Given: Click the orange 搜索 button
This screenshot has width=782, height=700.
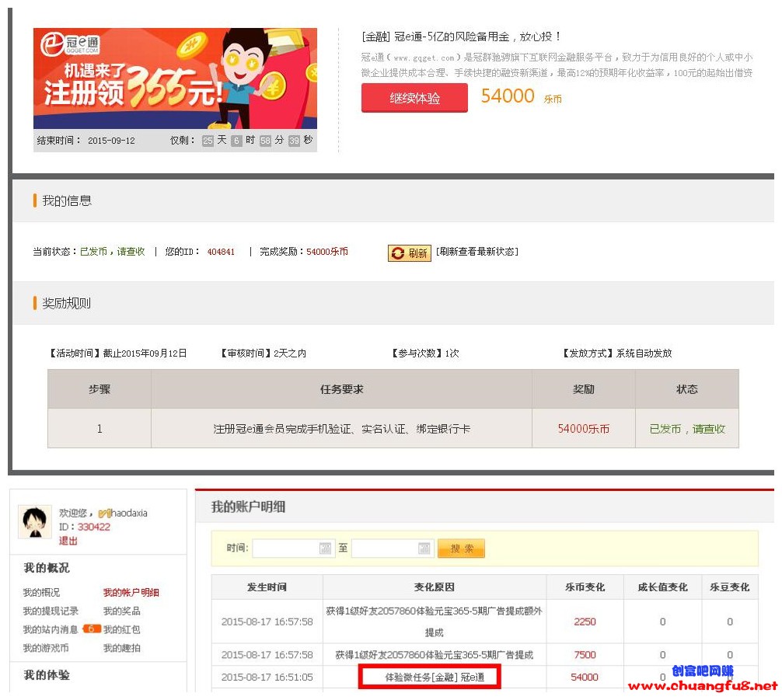Looking at the screenshot, I should (x=461, y=549).
